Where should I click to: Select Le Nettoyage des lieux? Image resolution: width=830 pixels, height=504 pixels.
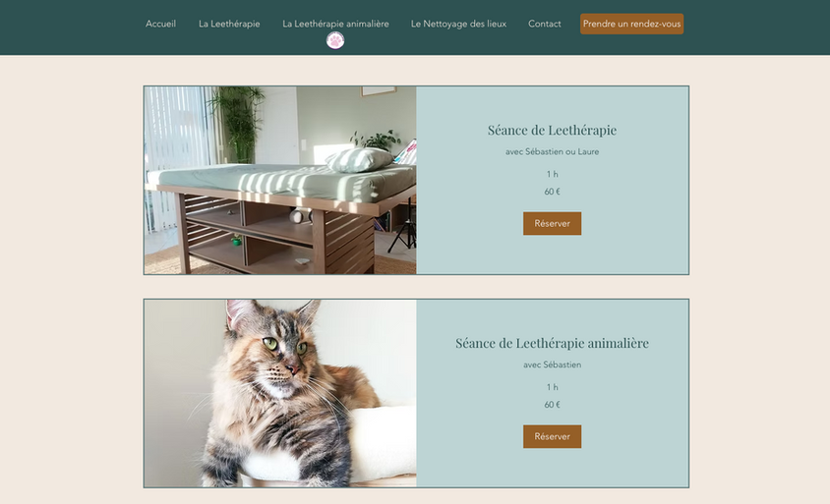coord(458,24)
